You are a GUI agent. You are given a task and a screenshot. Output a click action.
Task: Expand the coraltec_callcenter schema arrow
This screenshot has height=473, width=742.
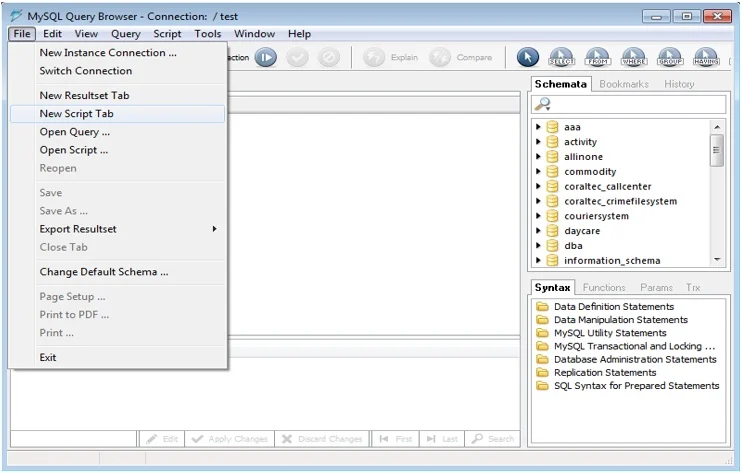[x=538, y=186]
